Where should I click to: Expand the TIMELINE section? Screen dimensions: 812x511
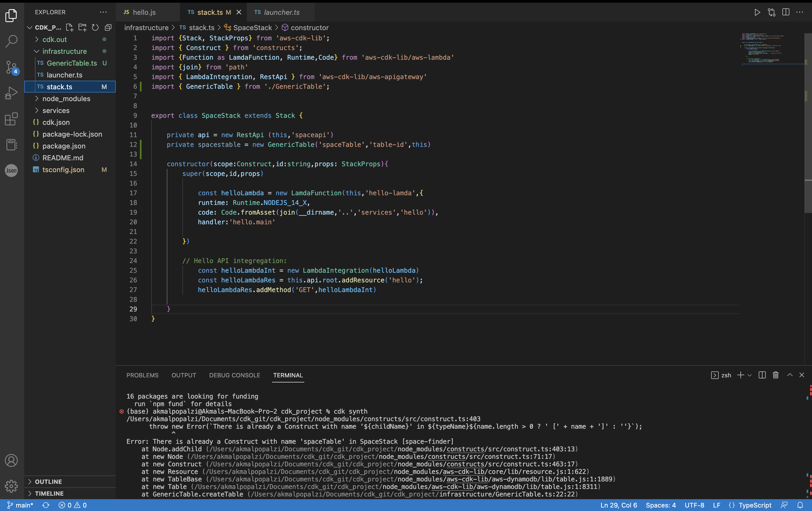pos(70,494)
